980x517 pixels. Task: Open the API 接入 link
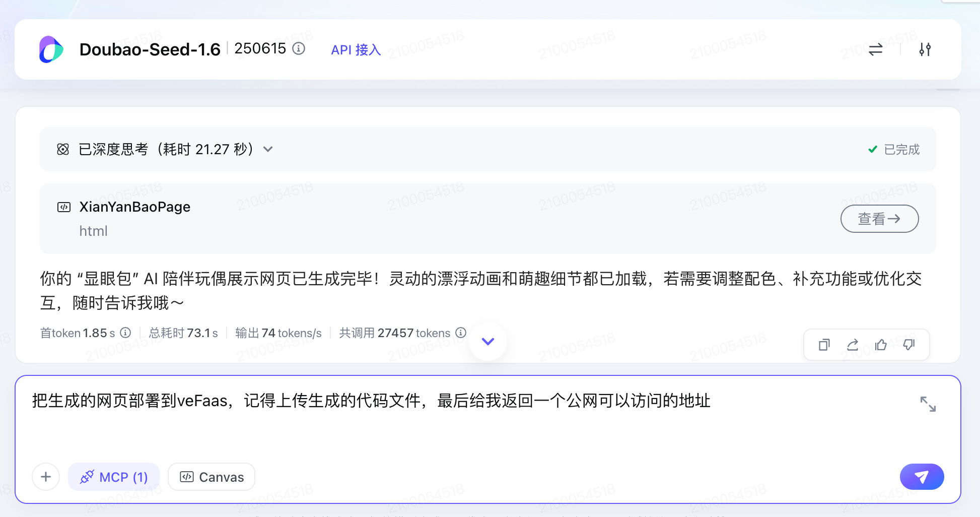click(356, 49)
